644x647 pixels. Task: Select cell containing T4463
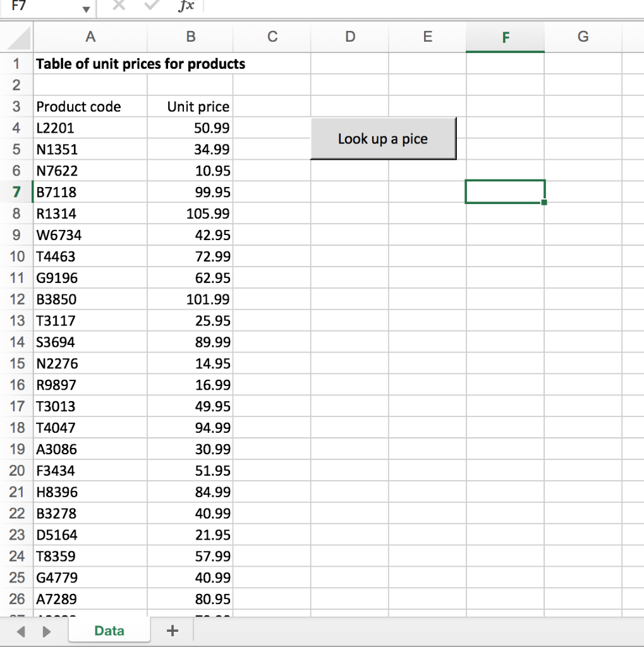pyautogui.click(x=90, y=257)
